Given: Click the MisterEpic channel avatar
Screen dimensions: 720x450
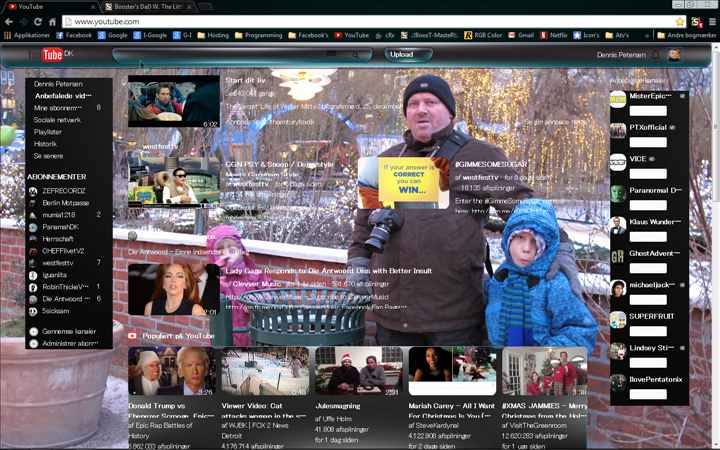Looking at the screenshot, I should (x=618, y=99).
